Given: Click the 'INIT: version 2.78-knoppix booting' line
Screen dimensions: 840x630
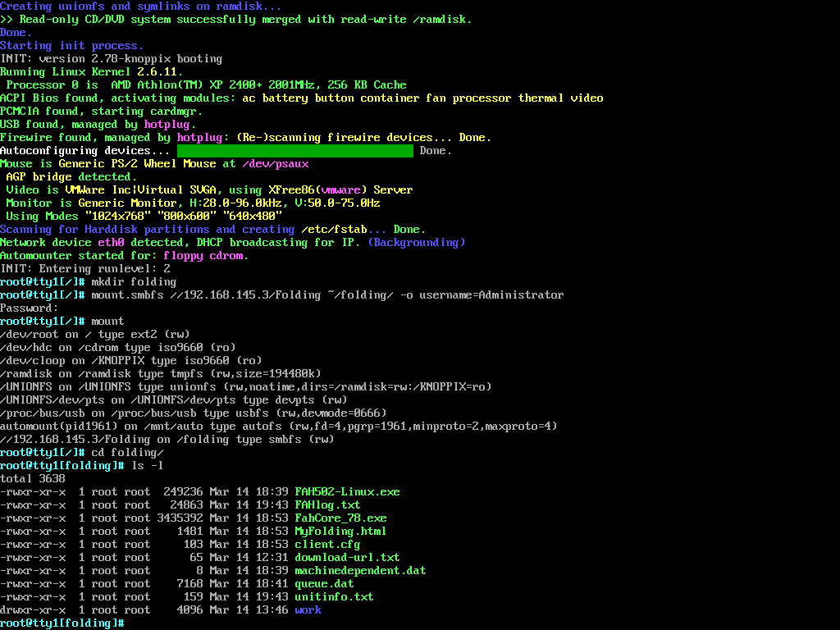Looking at the screenshot, I should pos(112,59).
